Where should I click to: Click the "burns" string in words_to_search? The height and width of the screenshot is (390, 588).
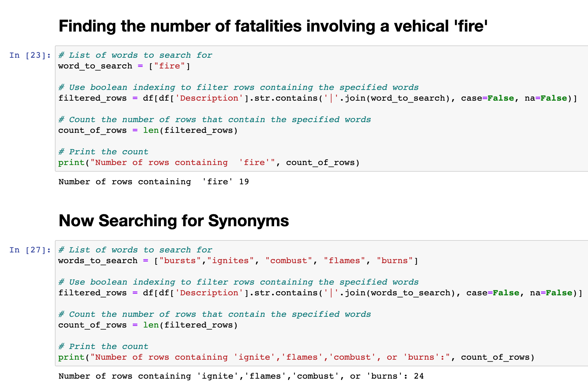click(x=395, y=261)
